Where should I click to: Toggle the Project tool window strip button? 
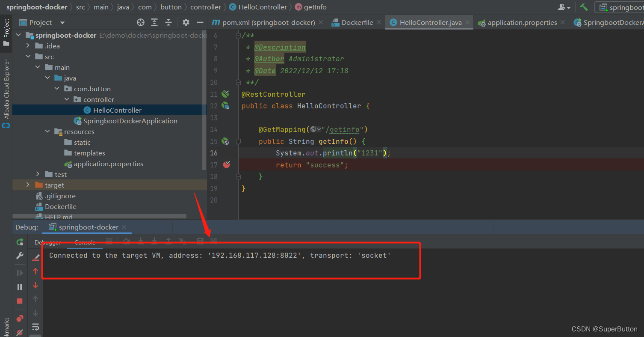click(6, 33)
